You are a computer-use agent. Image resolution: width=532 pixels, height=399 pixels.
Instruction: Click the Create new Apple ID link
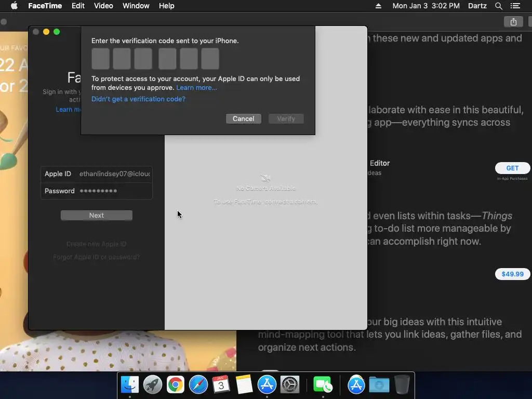[x=96, y=244]
